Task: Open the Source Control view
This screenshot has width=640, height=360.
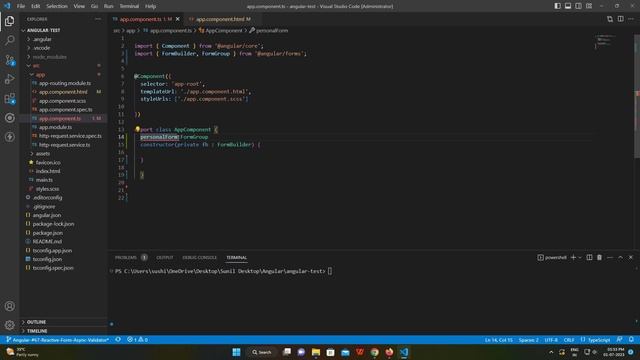Action: click(x=9, y=60)
